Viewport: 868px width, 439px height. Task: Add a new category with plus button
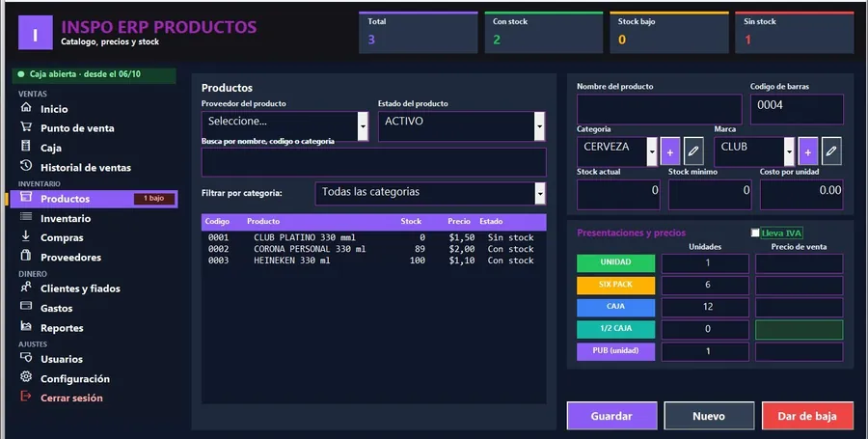[670, 151]
